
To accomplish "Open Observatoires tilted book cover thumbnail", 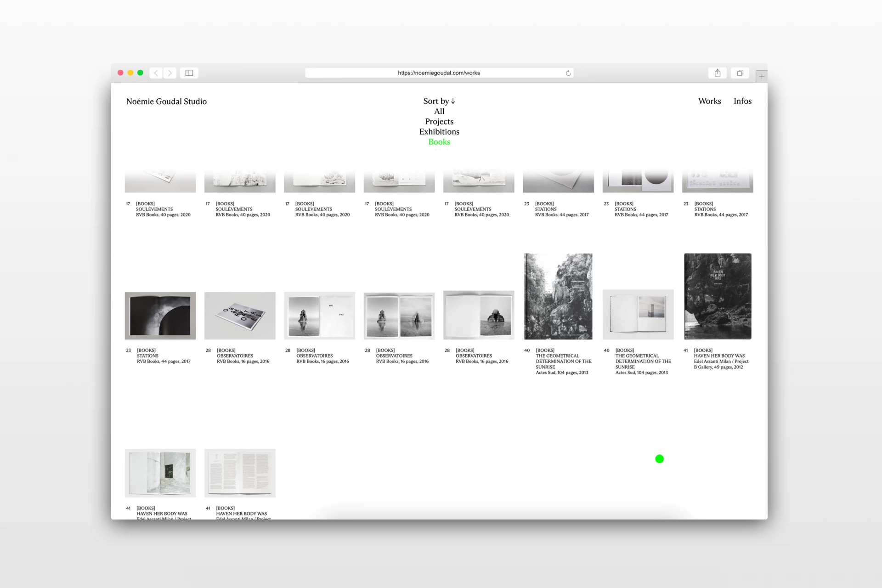I will click(x=240, y=316).
